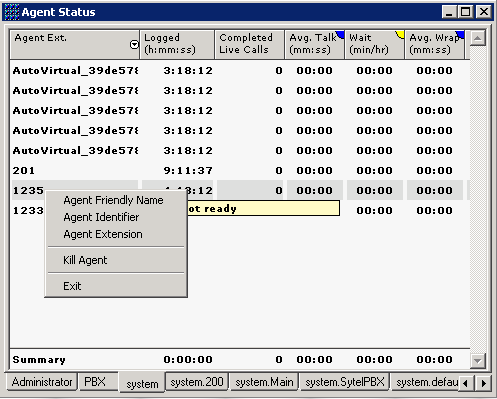This screenshot has height=399, width=497.
Task: Pick Agent Extension display option
Action: click(103, 234)
